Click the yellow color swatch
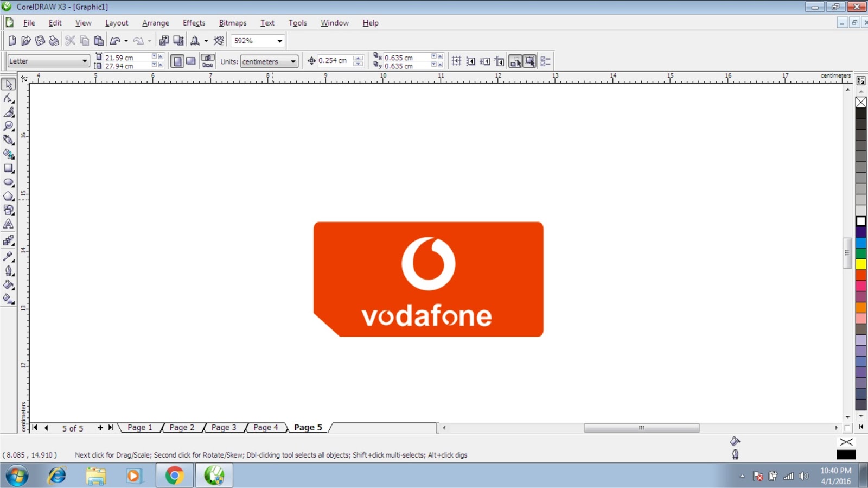Screen dimensions: 868x488 pyautogui.click(x=861, y=264)
